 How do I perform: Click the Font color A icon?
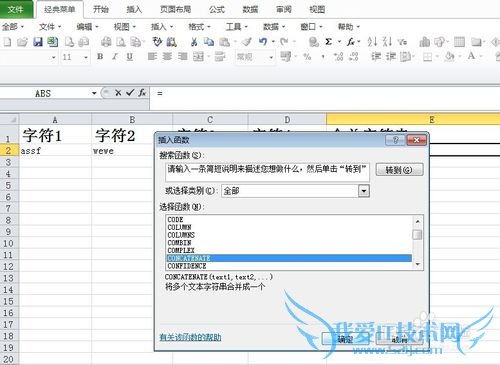pyautogui.click(x=471, y=56)
